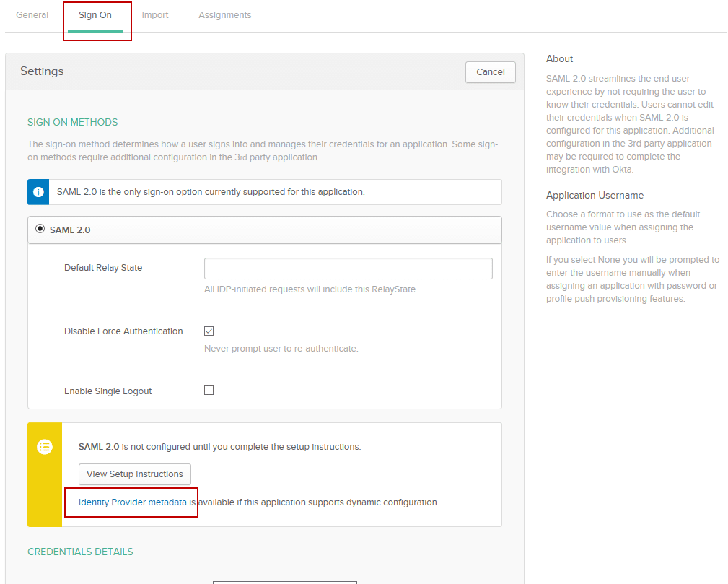Click the Credentials Details section heading
This screenshot has width=728, height=584.
point(80,552)
